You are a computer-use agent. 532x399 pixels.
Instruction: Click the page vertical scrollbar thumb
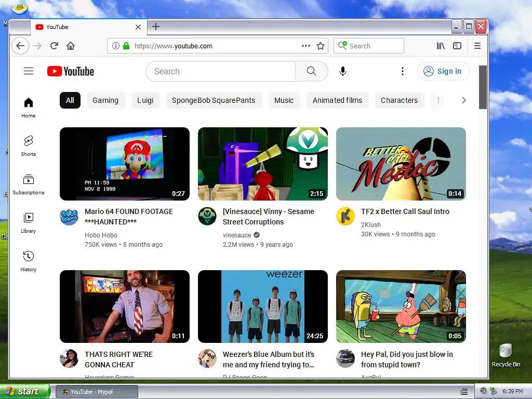483,87
